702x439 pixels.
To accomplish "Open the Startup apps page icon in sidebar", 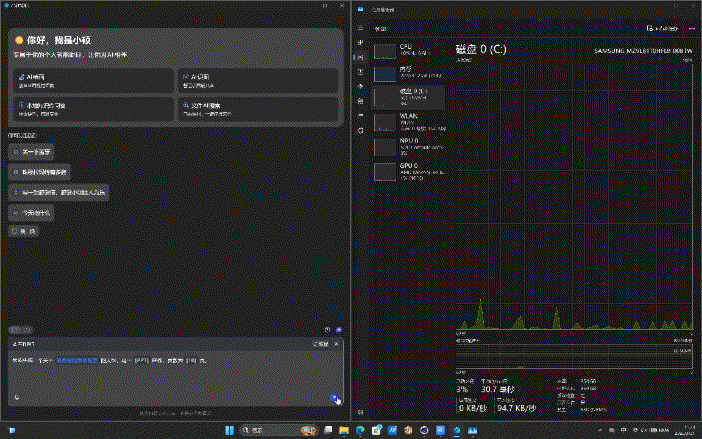I will [359, 87].
